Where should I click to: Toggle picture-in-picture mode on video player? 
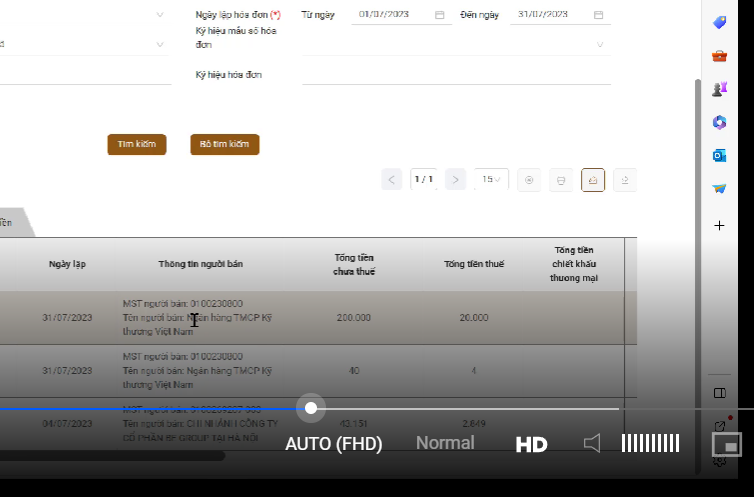tap(726, 443)
